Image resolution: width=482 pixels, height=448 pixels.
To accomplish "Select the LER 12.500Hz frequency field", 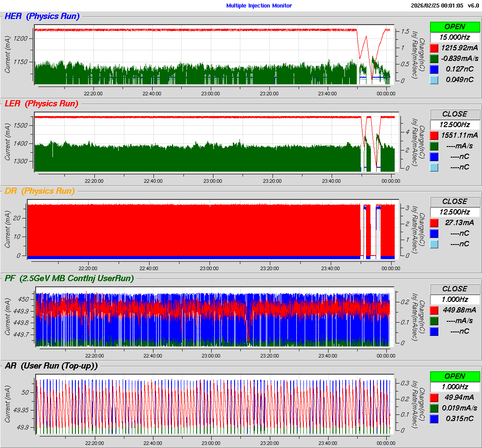I will (455, 124).
